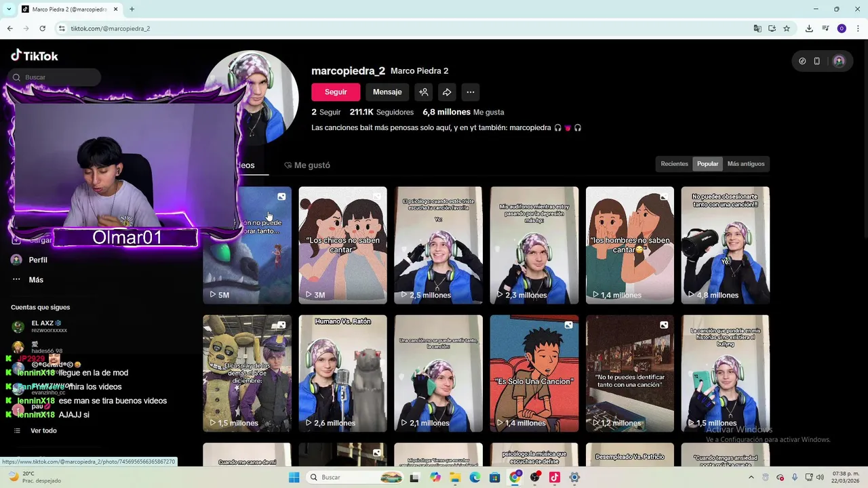Click the Chrome address bar URL
This screenshot has height=488, width=868.
[x=110, y=28]
